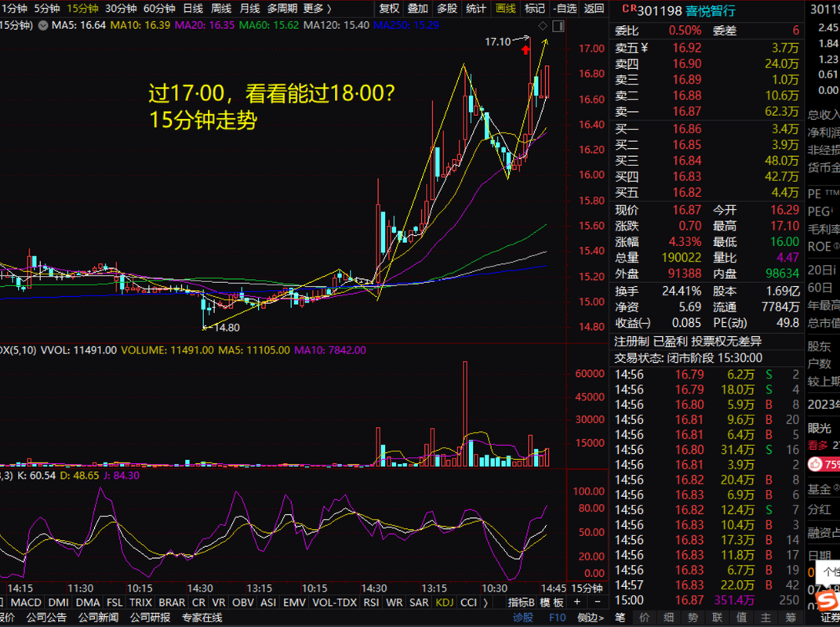The width and height of the screenshot is (840, 627).
Task: Zoom in chart with plus icon
Action: [577, 602]
